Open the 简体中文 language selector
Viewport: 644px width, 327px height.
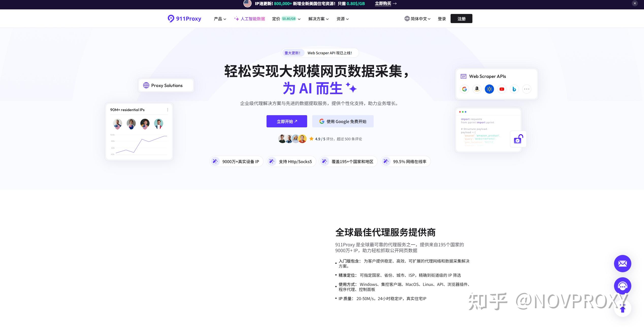[x=417, y=19]
